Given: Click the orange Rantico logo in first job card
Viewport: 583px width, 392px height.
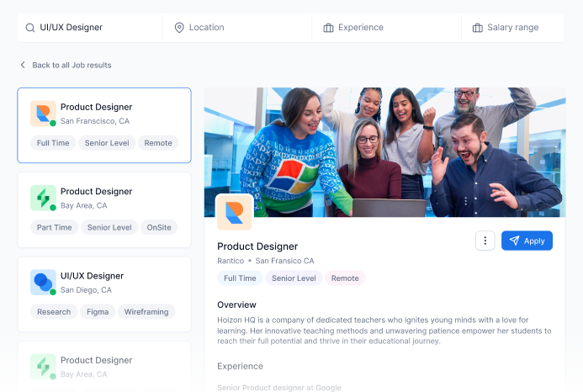Looking at the screenshot, I should point(43,114).
